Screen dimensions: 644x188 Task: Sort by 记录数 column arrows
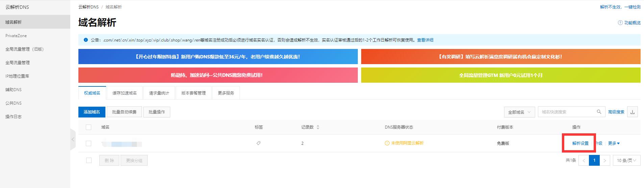point(318,127)
